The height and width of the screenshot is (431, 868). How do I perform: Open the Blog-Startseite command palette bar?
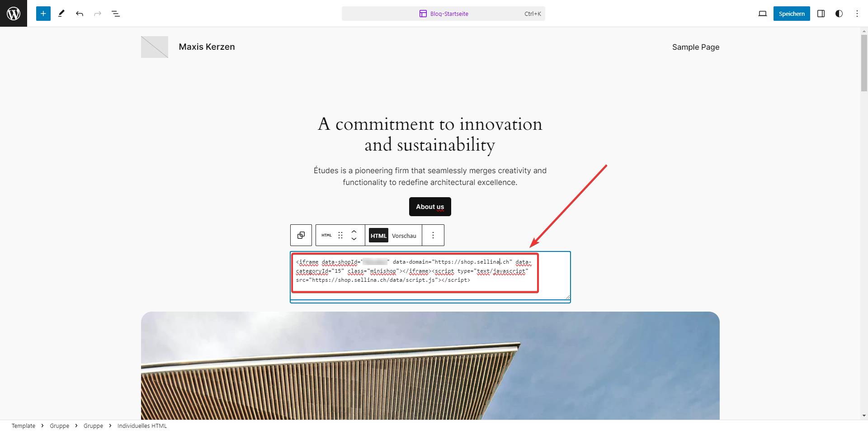(443, 14)
